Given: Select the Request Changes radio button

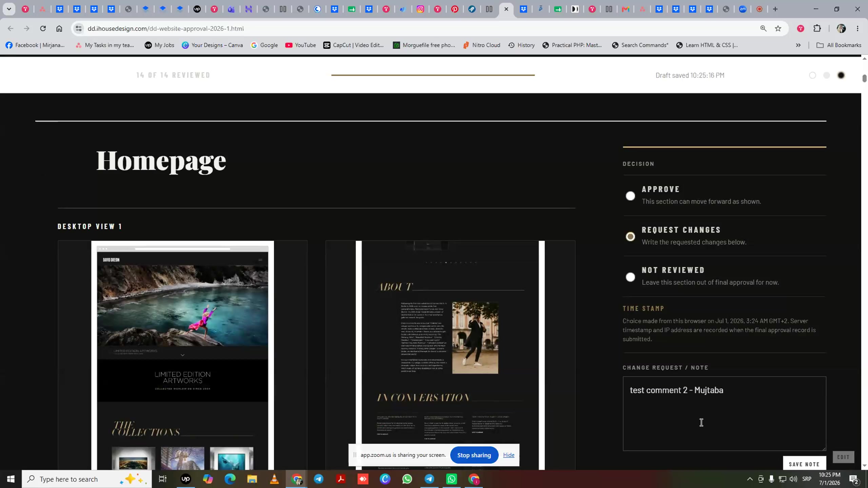Looking at the screenshot, I should [630, 237].
